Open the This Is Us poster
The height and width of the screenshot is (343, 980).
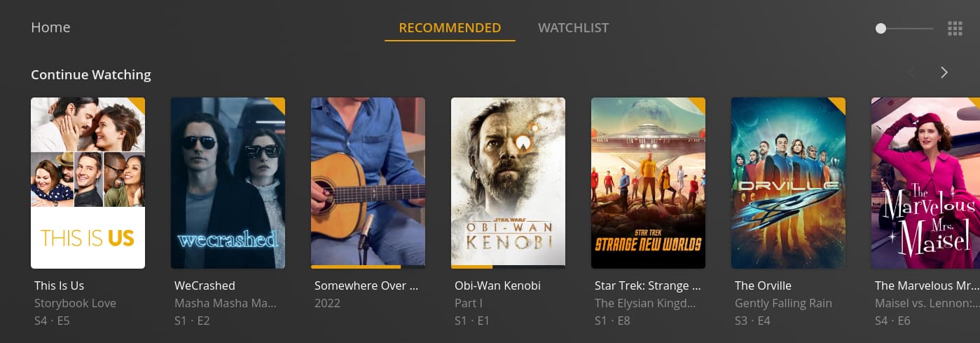point(88,183)
